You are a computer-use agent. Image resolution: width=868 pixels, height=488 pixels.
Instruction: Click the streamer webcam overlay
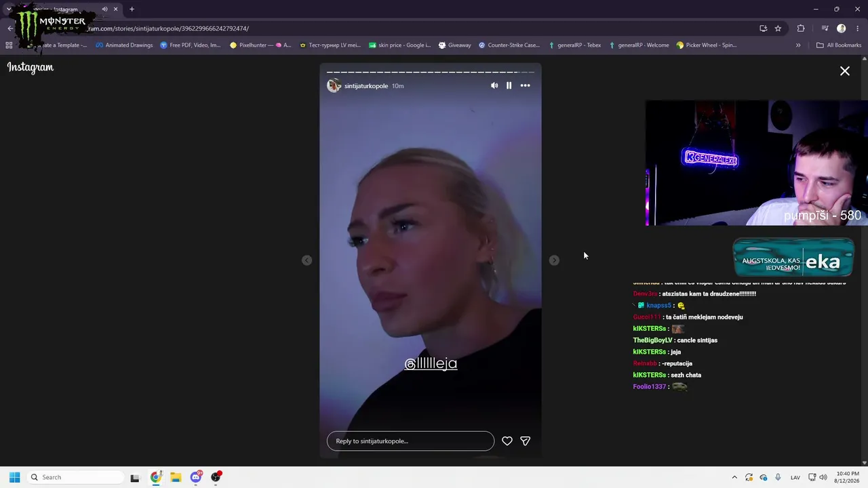pos(757,163)
